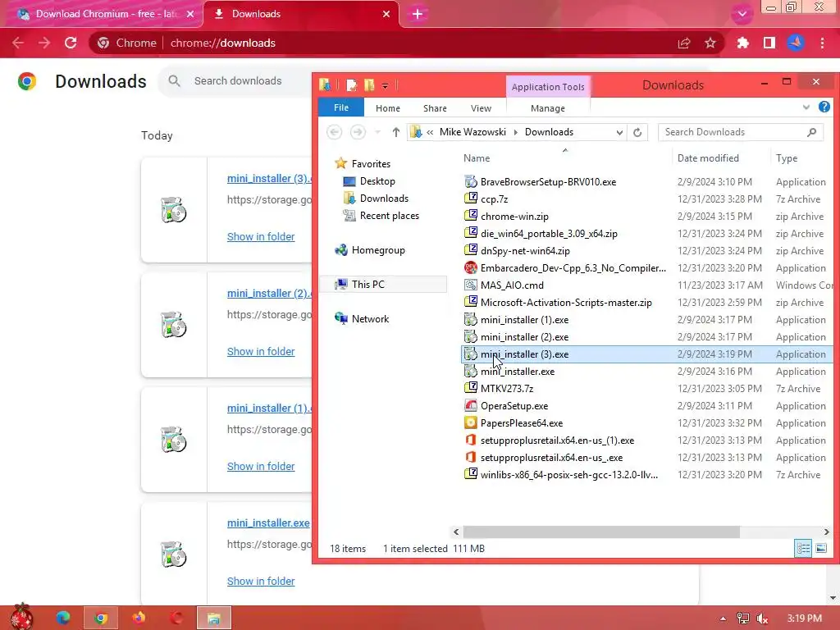840x630 pixels.
Task: Switch Explorer to details view icon
Action: (803, 548)
